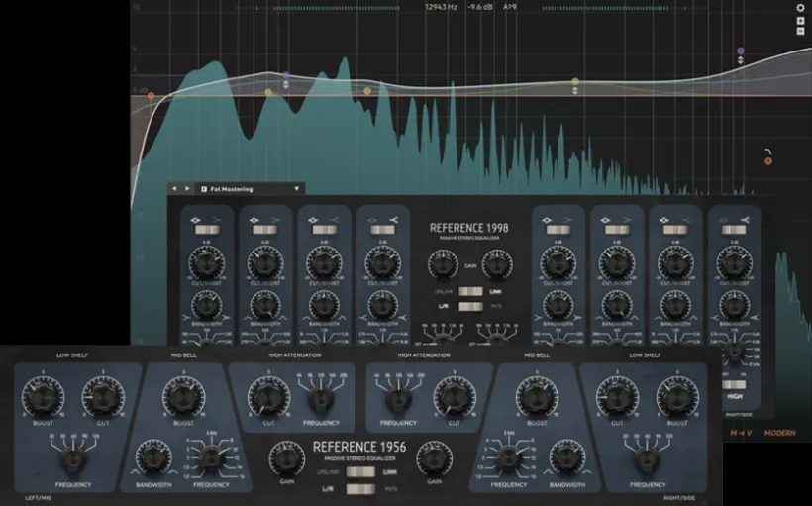
Task: Toggle the HIGH switch on Reference 1998
Action: pyautogui.click(x=735, y=385)
